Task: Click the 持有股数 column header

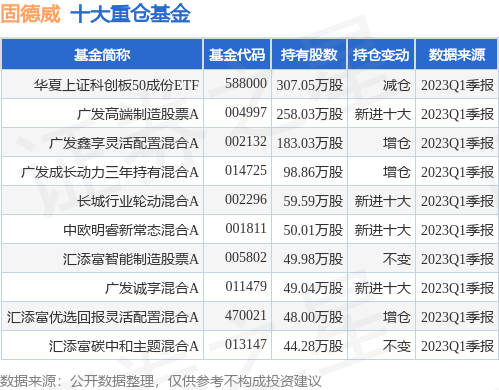Action: [x=309, y=55]
